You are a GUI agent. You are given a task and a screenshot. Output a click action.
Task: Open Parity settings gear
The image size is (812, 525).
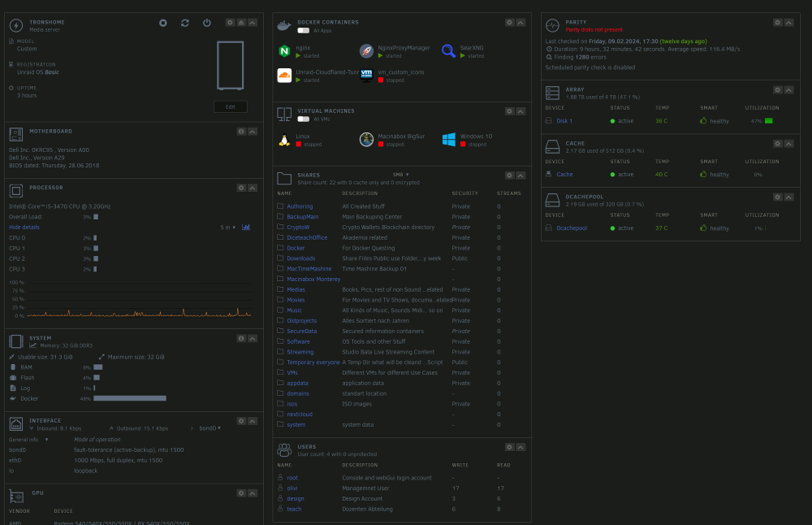[x=777, y=23]
